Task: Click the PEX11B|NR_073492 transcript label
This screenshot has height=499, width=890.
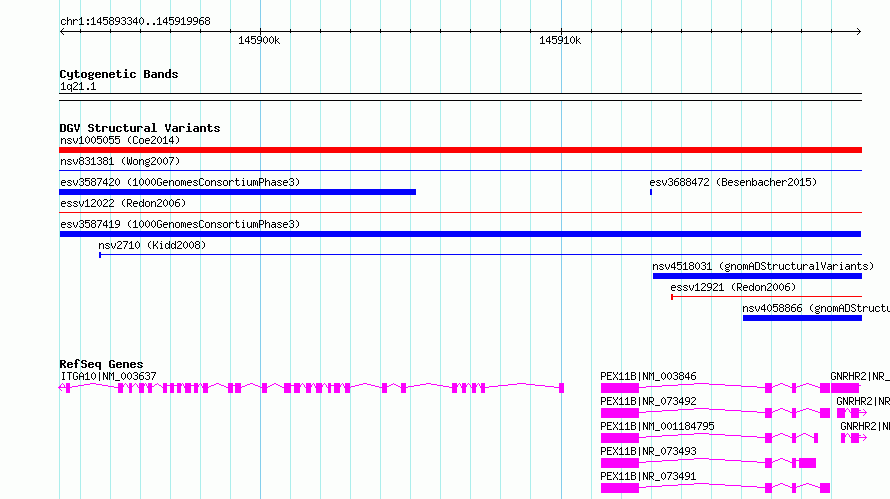Action: (x=648, y=401)
